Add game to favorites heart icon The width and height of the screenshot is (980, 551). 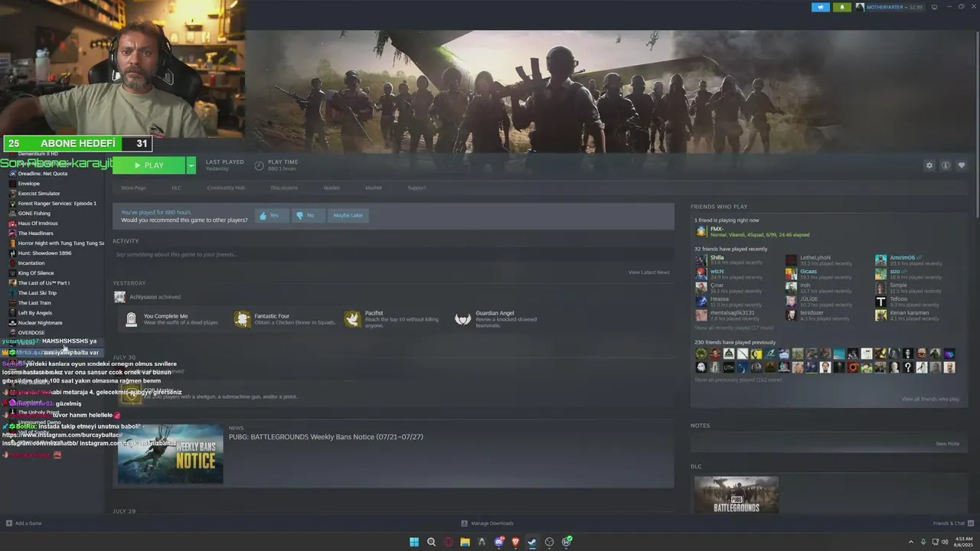coord(962,165)
